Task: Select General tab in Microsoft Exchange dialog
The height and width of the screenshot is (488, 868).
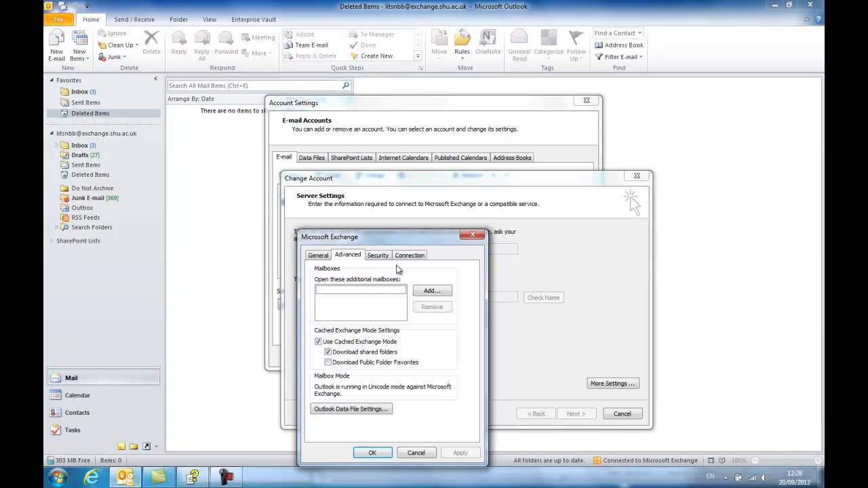Action: [x=318, y=256]
